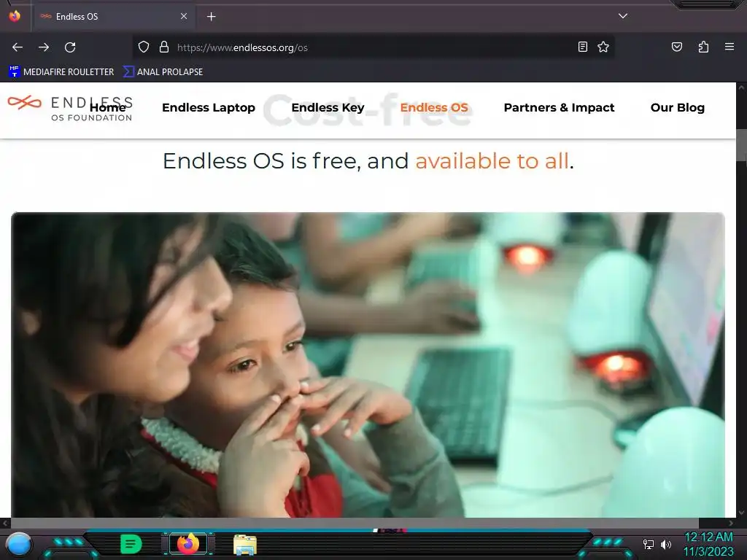The image size is (747, 560).
Task: Click the vertical scrollbar thumb
Action: (x=741, y=146)
